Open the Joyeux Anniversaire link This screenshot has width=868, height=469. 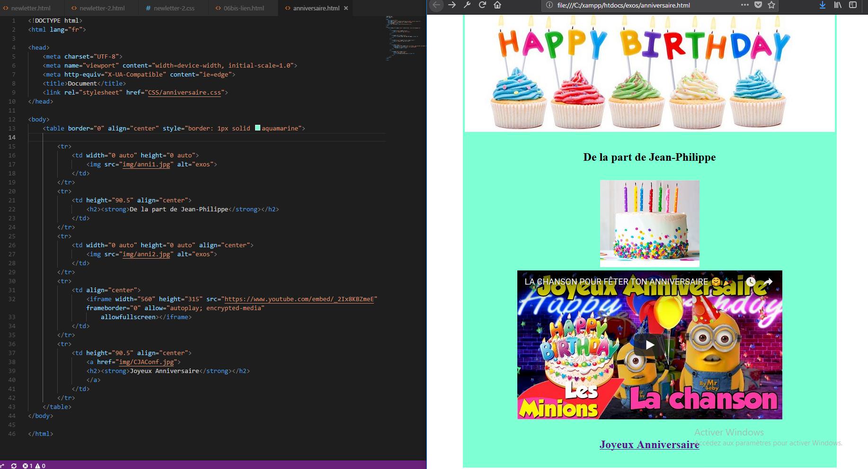pyautogui.click(x=649, y=444)
